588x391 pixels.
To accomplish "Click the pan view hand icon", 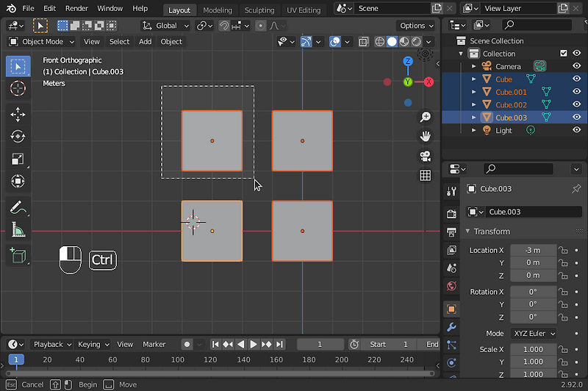I will pyautogui.click(x=426, y=136).
